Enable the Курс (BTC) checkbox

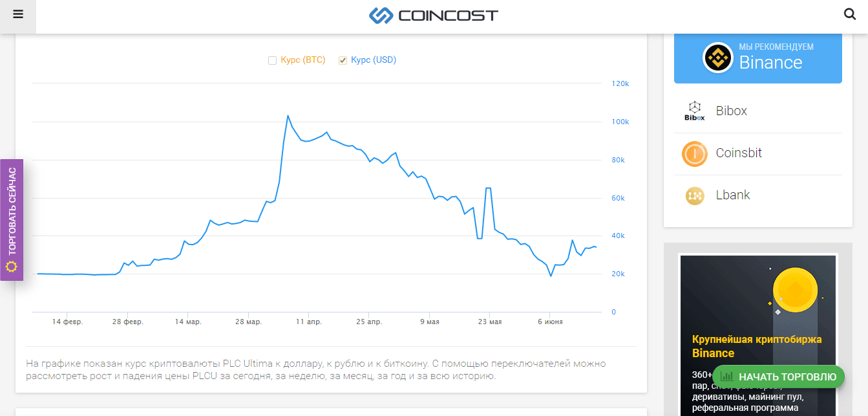(272, 61)
